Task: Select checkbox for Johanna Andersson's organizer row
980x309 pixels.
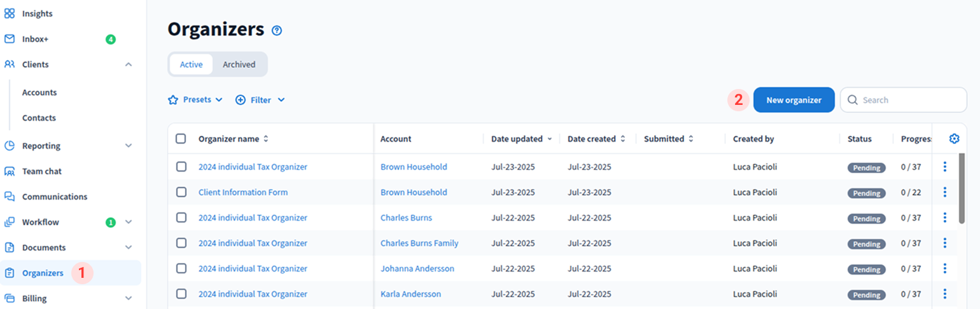Action: point(181,268)
